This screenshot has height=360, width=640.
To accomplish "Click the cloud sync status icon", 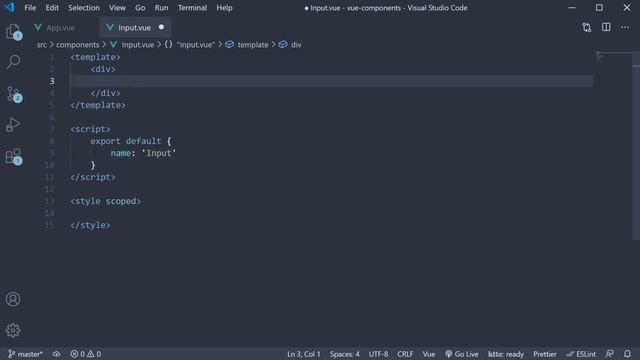I will (56, 354).
